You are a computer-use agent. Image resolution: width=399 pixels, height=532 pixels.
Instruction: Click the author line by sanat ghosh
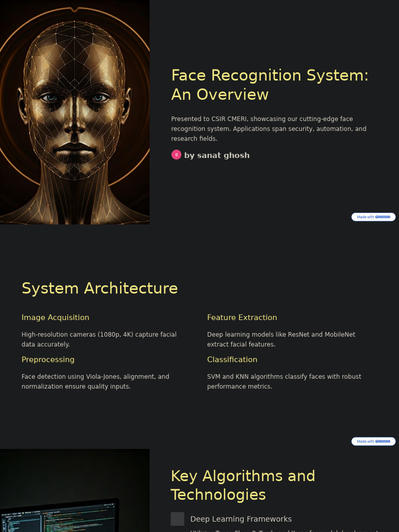(217, 155)
